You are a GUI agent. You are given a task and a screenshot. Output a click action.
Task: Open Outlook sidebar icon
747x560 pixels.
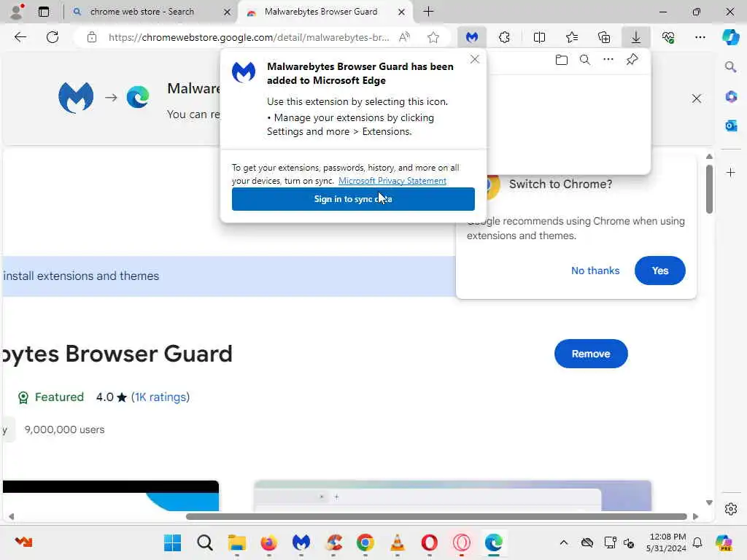(731, 125)
